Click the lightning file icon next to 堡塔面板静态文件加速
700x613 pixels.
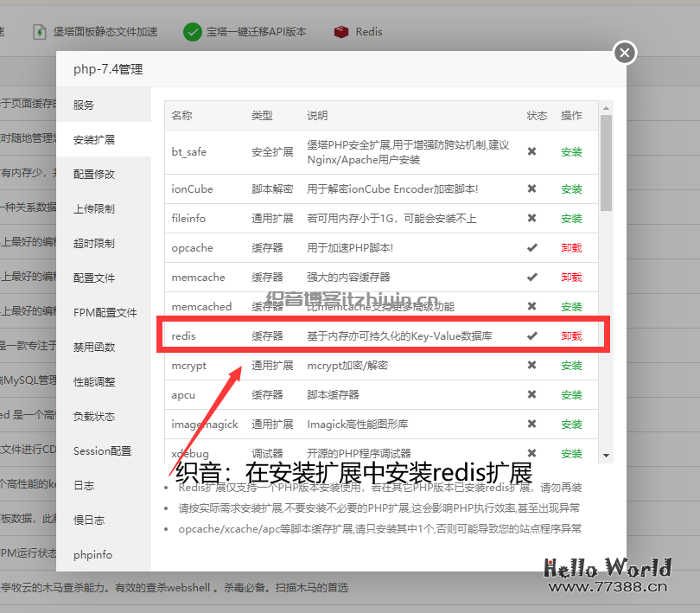[39, 31]
